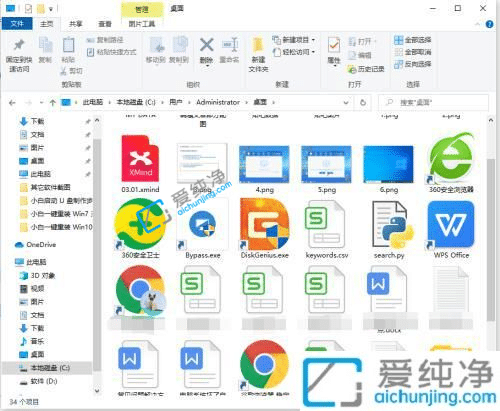
Task: Click the ribbon help question icon
Action: click(489, 24)
